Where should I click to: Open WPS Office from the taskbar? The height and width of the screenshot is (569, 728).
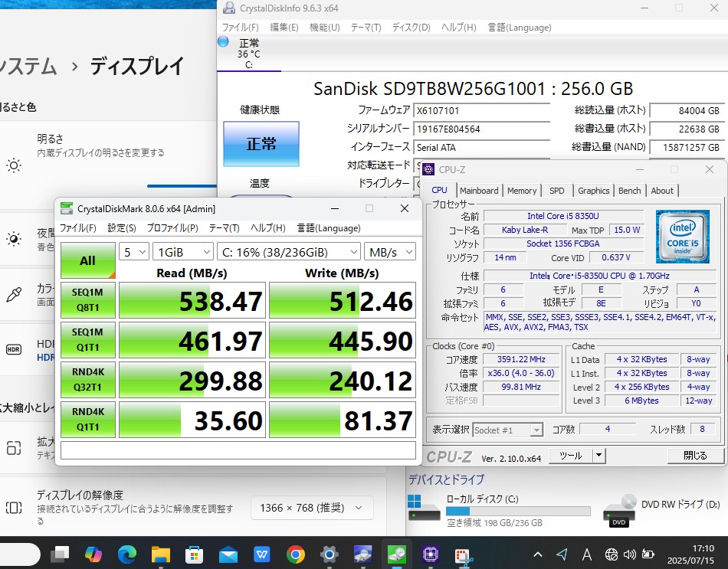[x=262, y=554]
